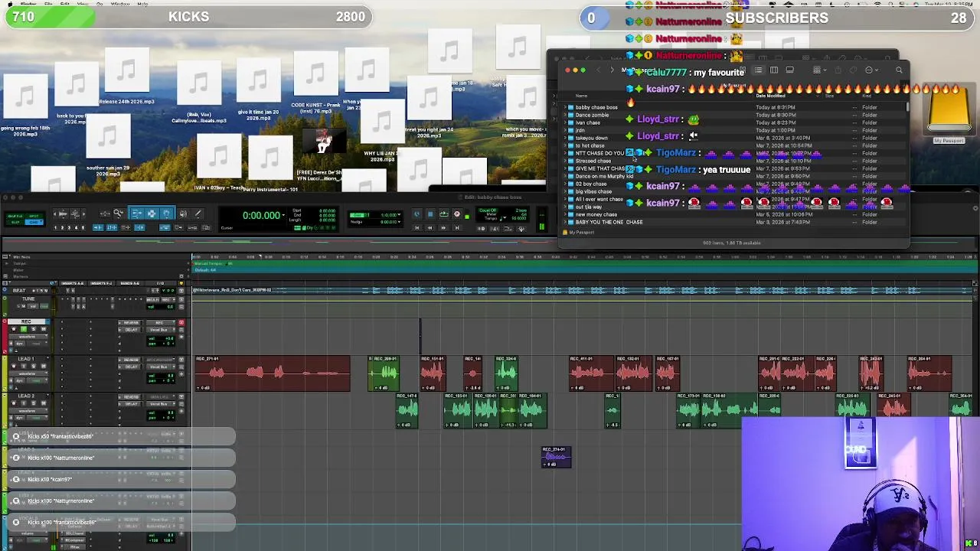Solo the LEAD 2 track

(34, 403)
